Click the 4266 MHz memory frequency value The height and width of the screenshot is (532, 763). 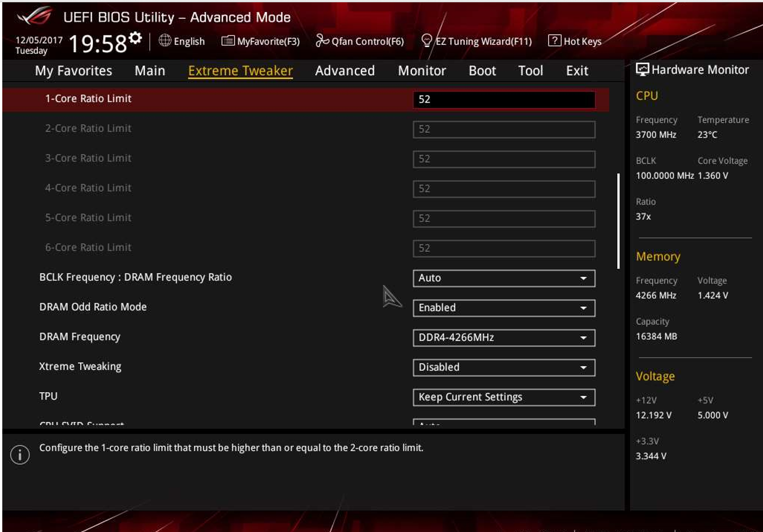coord(656,295)
